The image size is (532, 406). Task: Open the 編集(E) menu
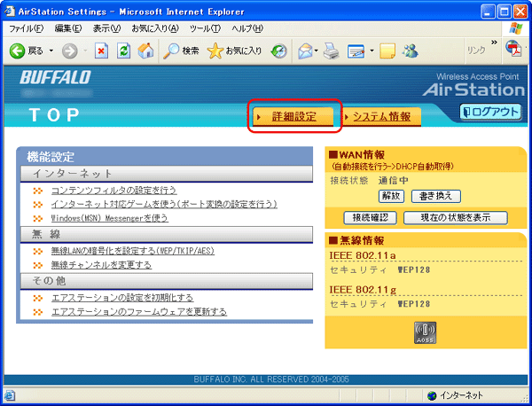tap(68, 29)
